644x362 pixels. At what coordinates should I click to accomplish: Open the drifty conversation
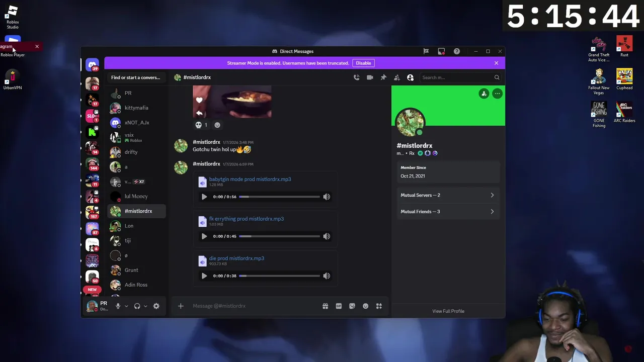[x=136, y=152]
